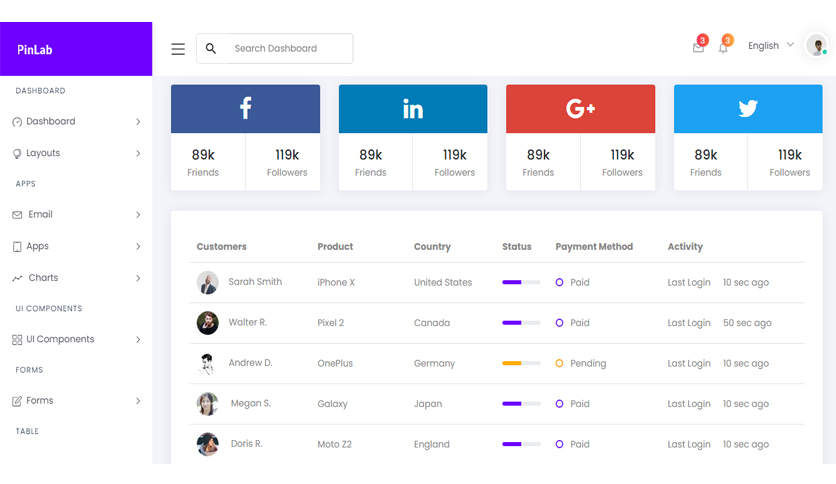Click the Layouts bulb icon in sidebar
Viewport: 836px width, 484px height.
[x=17, y=154]
